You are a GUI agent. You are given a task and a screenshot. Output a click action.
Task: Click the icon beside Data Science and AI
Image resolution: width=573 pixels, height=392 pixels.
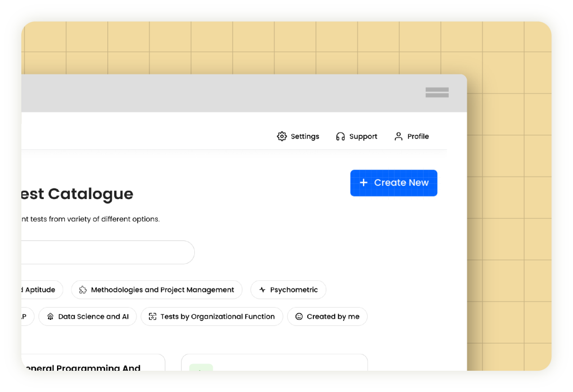click(50, 317)
